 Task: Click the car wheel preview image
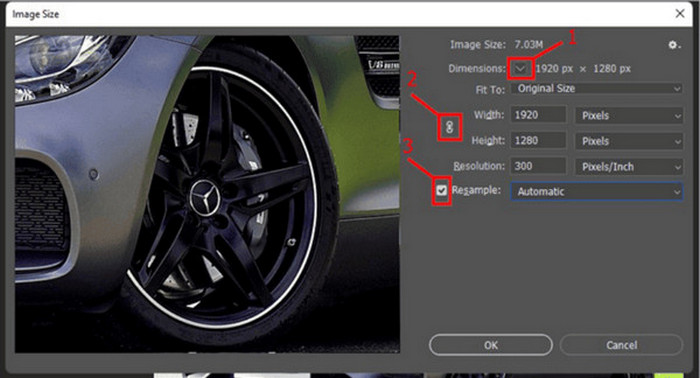coord(207,194)
